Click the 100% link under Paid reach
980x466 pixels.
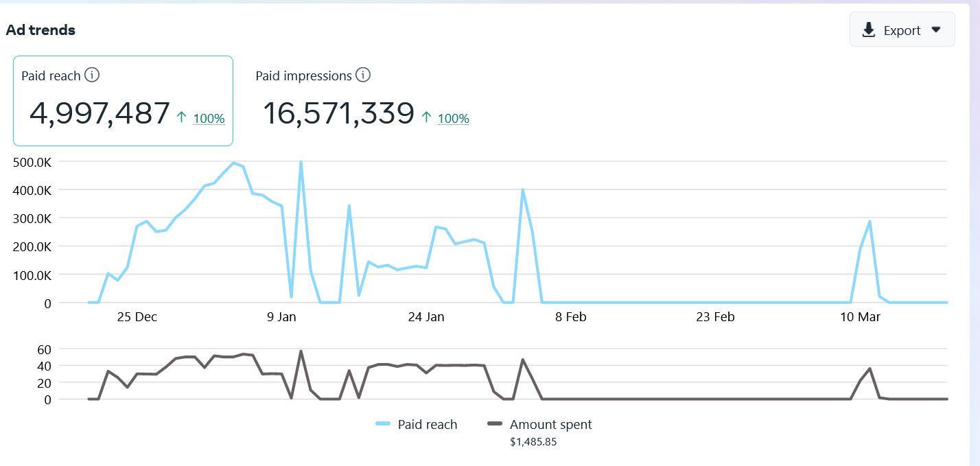[211, 119]
